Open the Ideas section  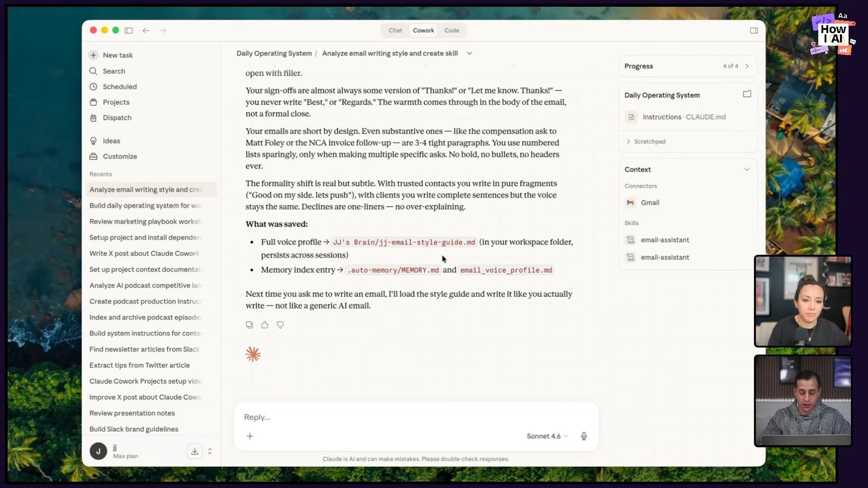click(x=111, y=141)
